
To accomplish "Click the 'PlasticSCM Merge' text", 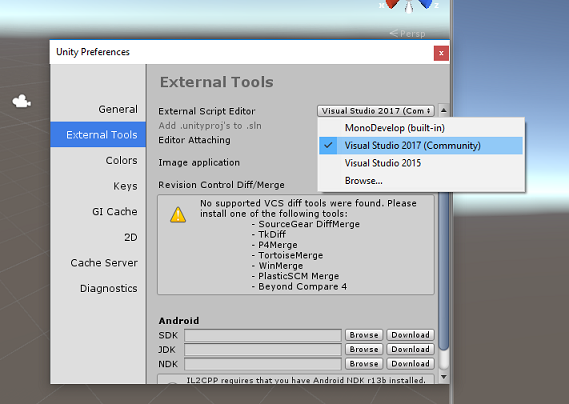I will pyautogui.click(x=299, y=276).
